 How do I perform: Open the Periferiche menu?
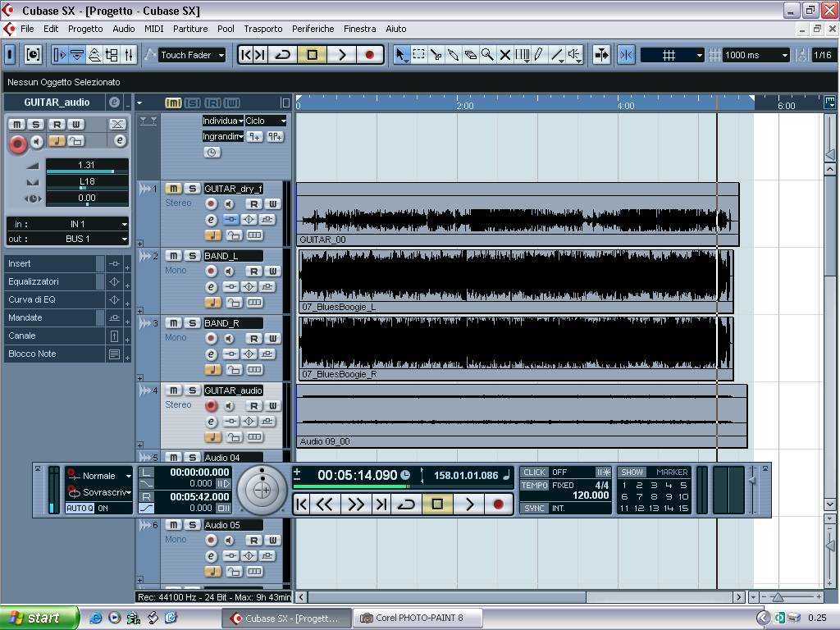tap(313, 29)
